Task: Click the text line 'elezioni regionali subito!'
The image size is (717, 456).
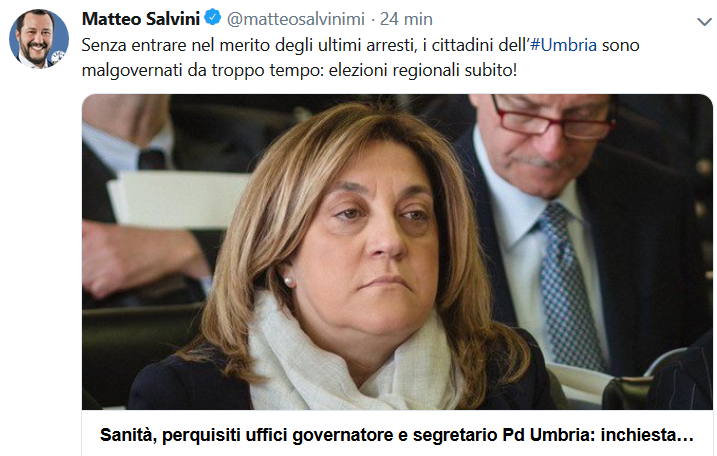Action: point(423,70)
